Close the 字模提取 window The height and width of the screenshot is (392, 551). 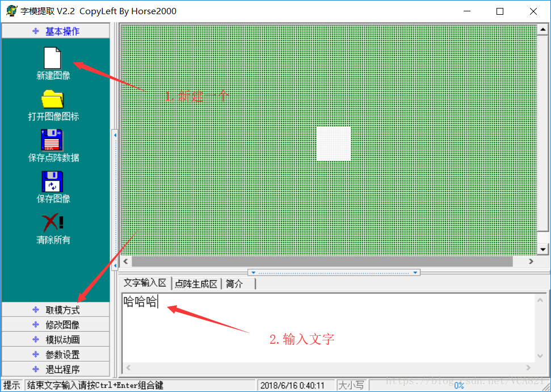tap(533, 11)
